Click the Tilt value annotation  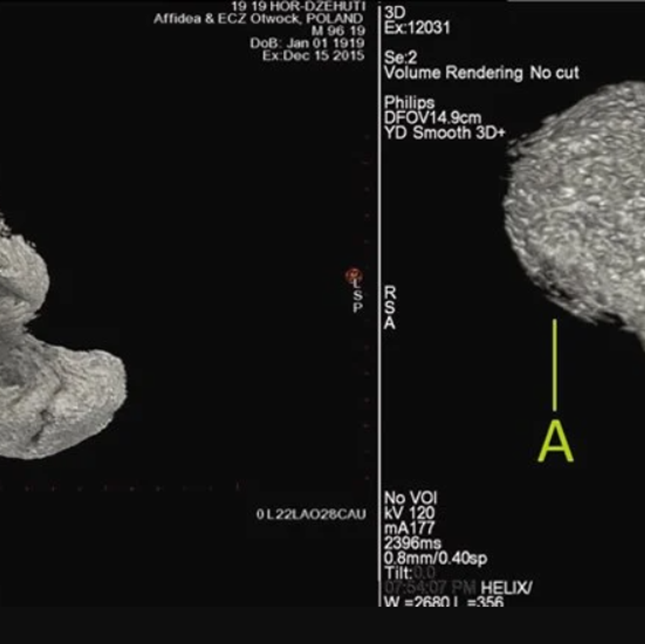point(410,573)
